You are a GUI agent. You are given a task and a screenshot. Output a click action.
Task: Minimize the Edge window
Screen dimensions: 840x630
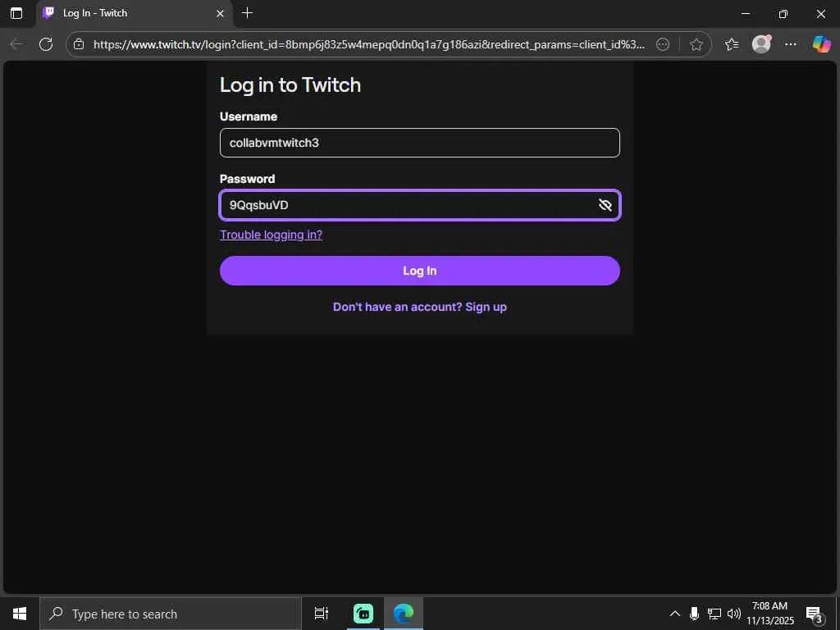coord(745,13)
